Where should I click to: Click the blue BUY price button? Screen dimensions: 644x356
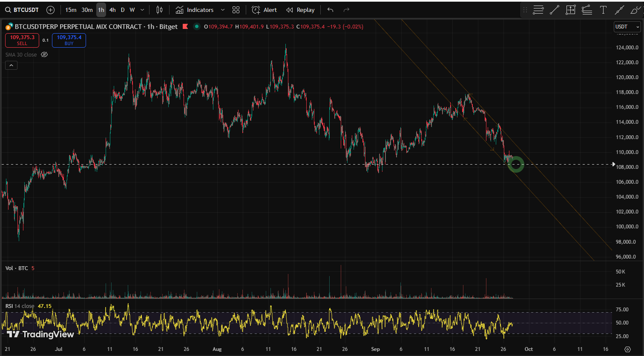[x=69, y=40]
